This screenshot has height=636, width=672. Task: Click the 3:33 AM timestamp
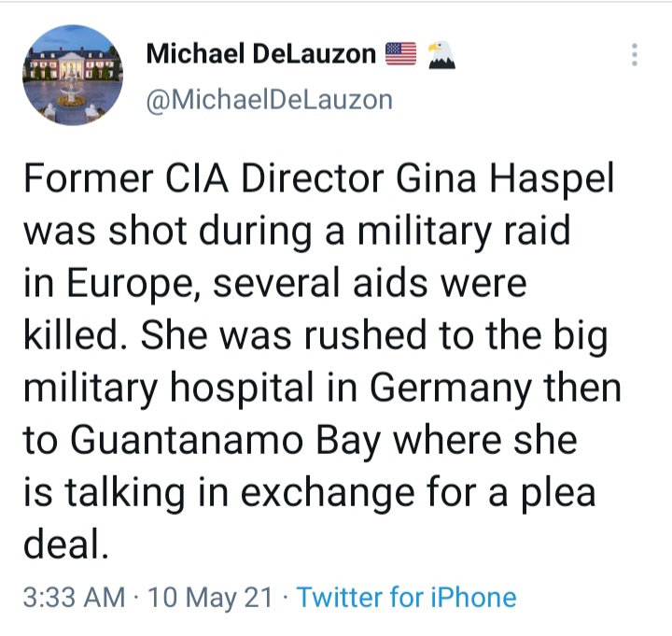[x=74, y=598]
